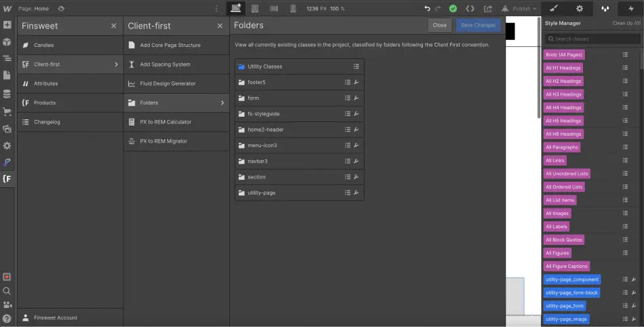Click Clean Up in Style Manager

(x=626, y=24)
